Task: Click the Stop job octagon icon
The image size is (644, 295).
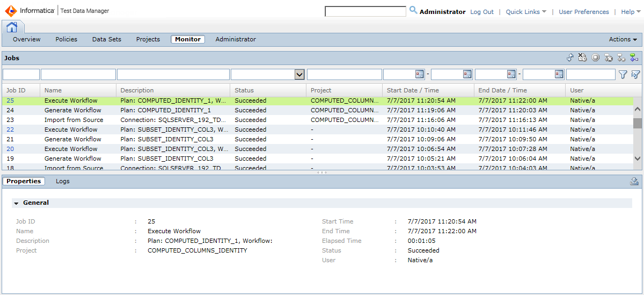Action: click(595, 57)
